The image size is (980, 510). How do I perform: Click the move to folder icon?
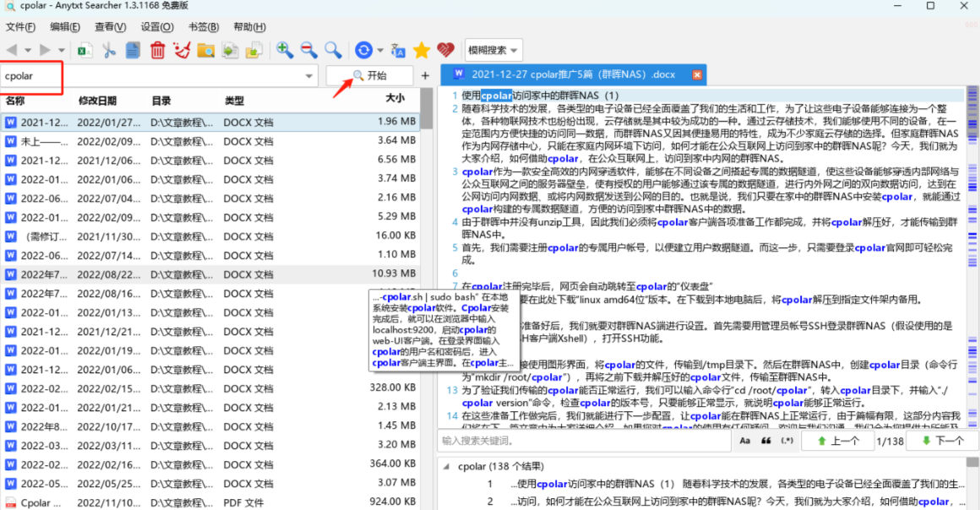click(253, 51)
